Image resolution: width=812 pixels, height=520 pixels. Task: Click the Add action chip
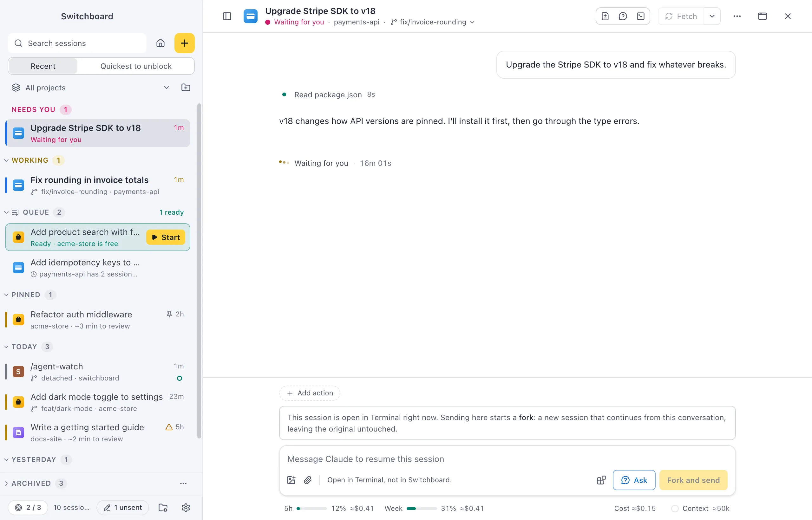[309, 393]
